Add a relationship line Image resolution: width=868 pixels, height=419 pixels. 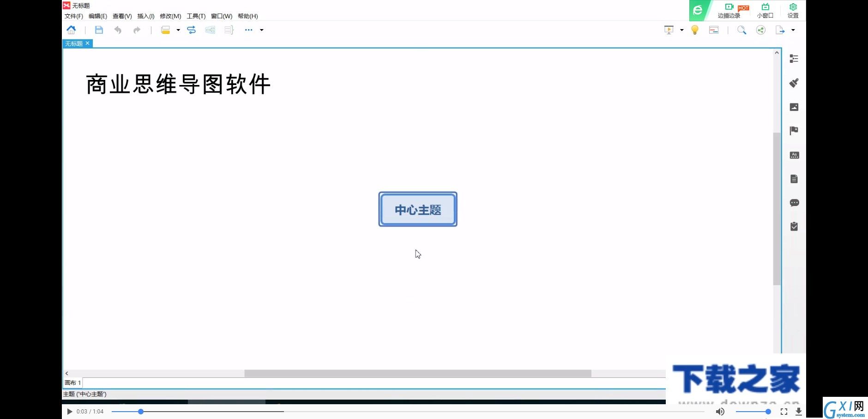[x=191, y=30]
